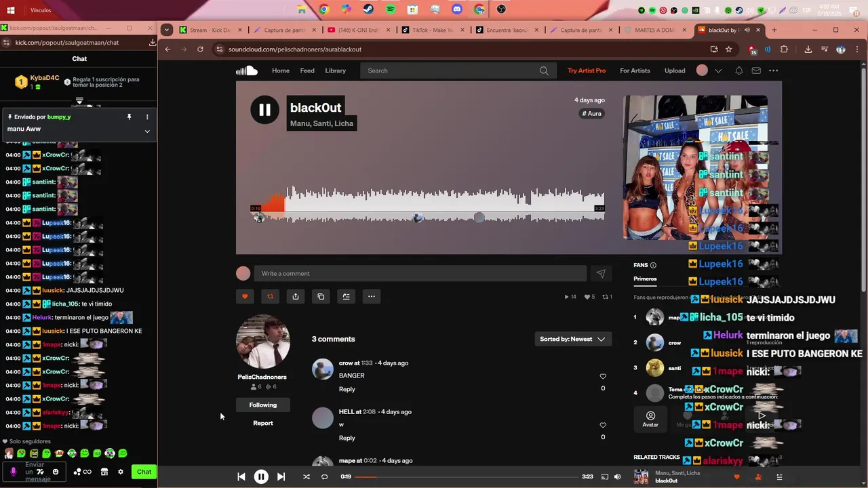
Task: Skip to previous track in bottom player
Action: tap(241, 476)
